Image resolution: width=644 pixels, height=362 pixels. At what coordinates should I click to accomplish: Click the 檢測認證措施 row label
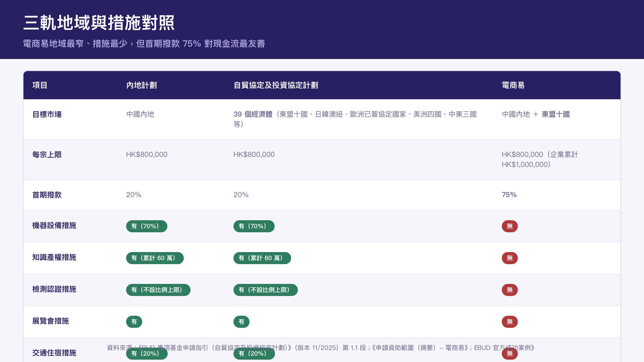point(54,289)
